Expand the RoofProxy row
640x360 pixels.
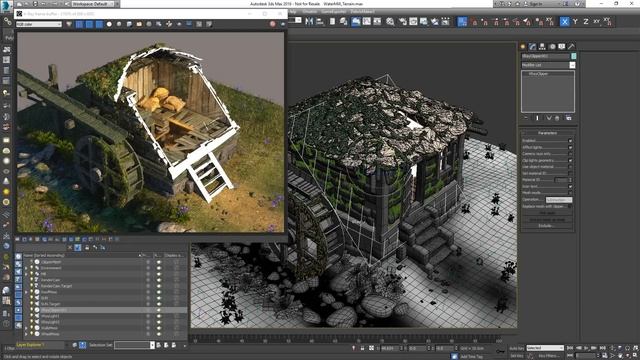point(27,292)
